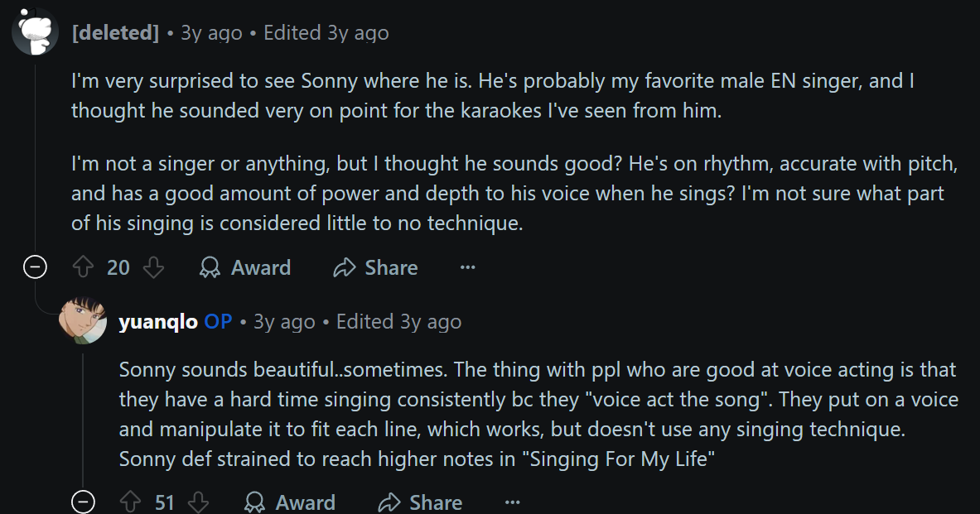The image size is (980, 514).
Task: Click the vote count 51
Action: 165,502
